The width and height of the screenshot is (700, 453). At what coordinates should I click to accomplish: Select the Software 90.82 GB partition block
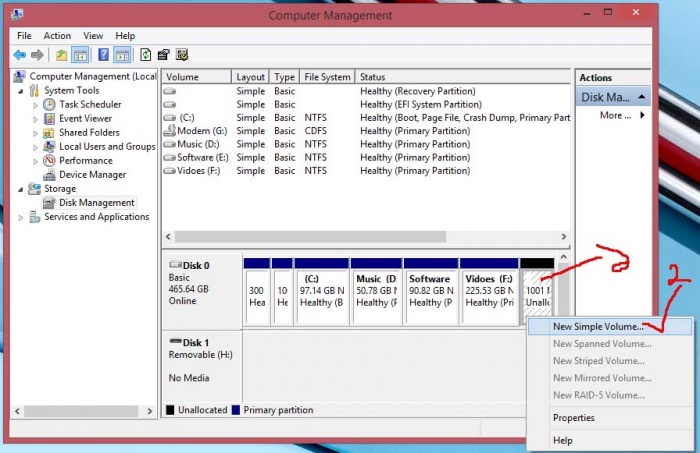tap(431, 291)
